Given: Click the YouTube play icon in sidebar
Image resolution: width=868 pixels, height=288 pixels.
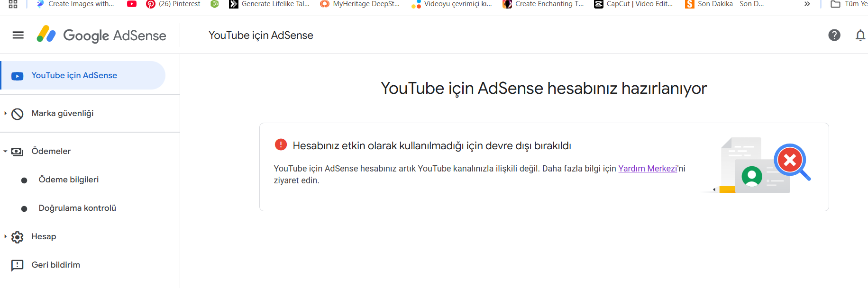Looking at the screenshot, I should [x=18, y=76].
